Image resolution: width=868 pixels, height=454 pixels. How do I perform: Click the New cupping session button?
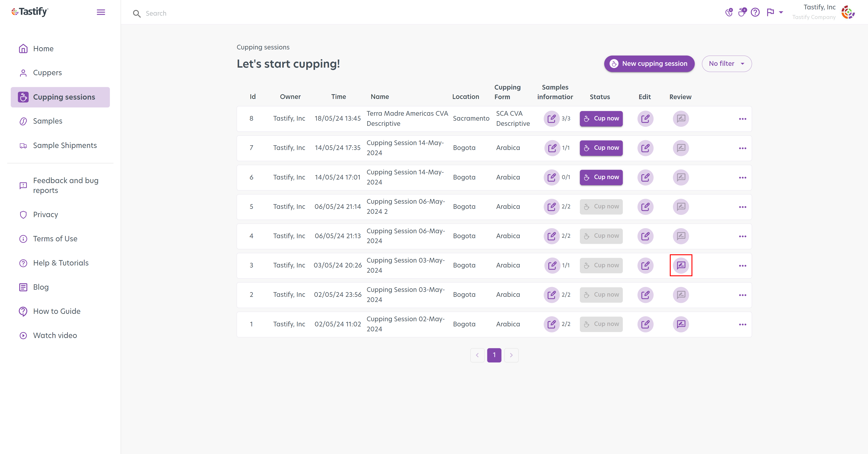649,64
